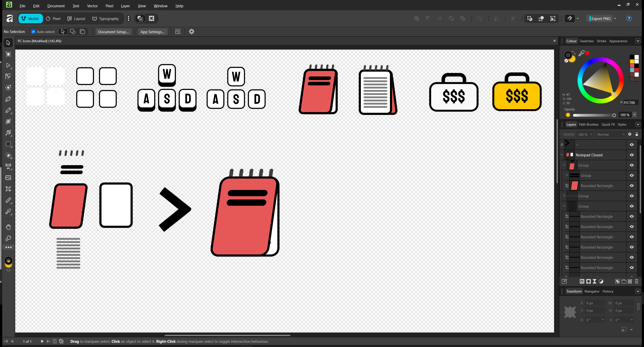Delete layer with trash icon
The width and height of the screenshot is (644, 347).
[x=637, y=282]
